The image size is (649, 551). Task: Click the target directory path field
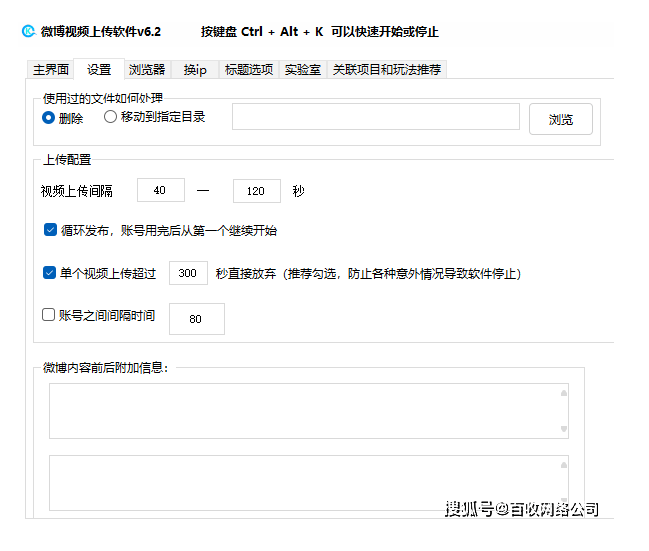[375, 117]
